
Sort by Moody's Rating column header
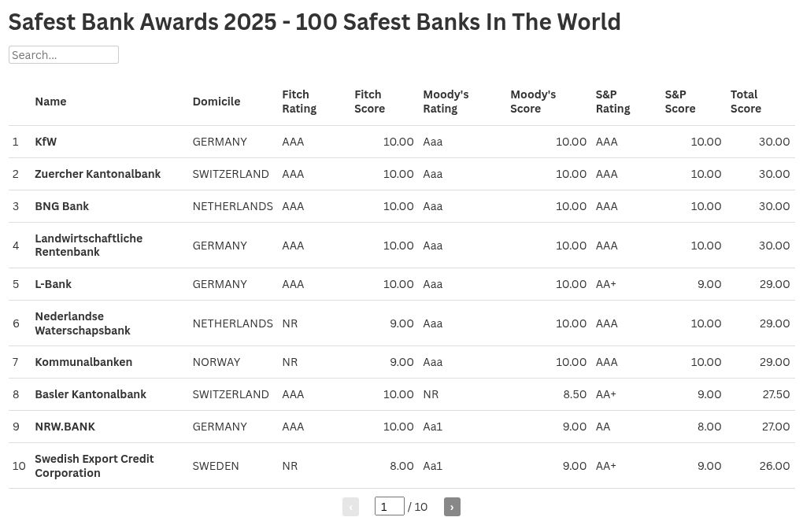(446, 102)
